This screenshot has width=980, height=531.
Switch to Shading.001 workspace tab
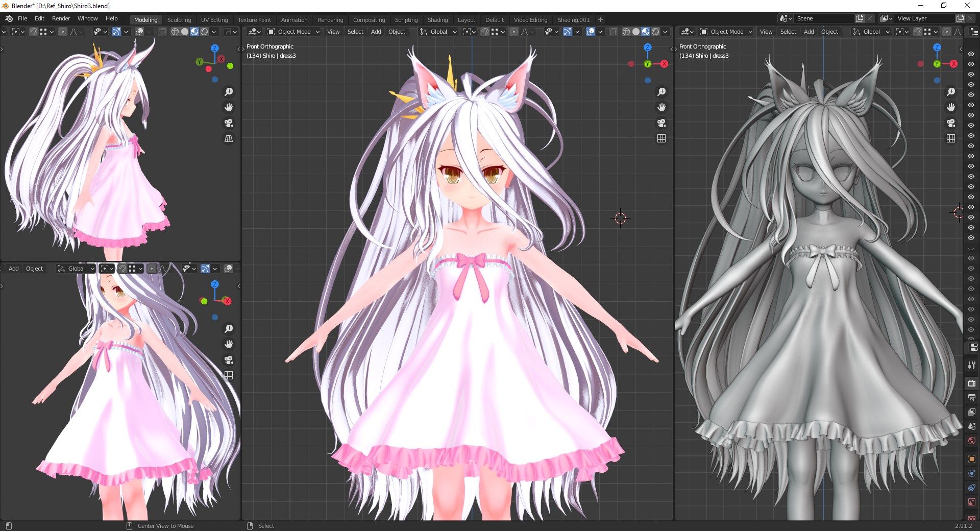(574, 20)
